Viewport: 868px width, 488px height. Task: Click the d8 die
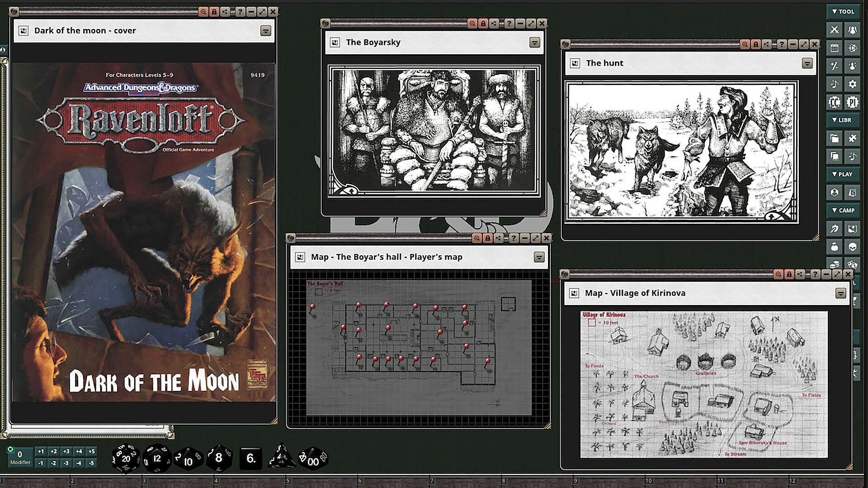pos(219,458)
